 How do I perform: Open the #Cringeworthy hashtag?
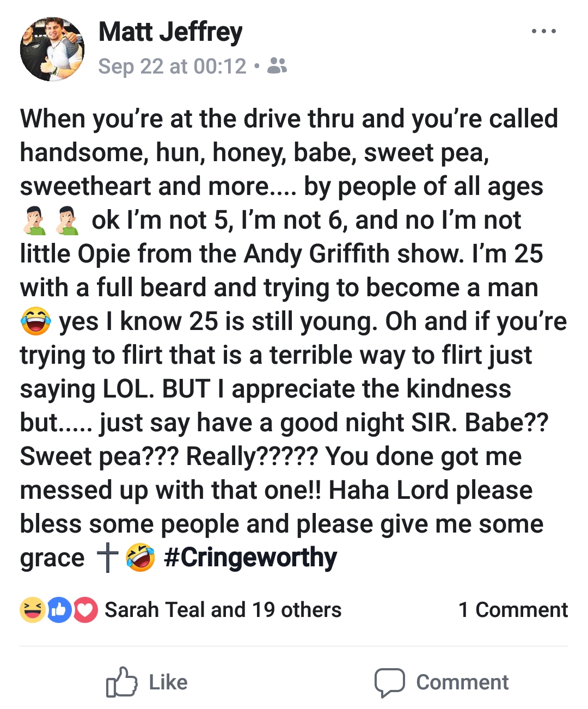[250, 557]
